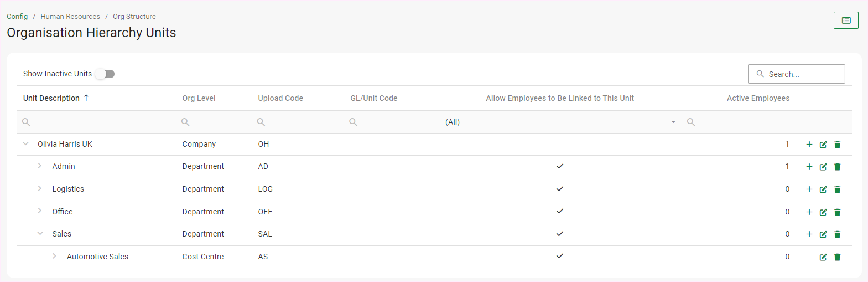
Task: Open the Allow Employees filter dropdown
Action: coord(673,122)
